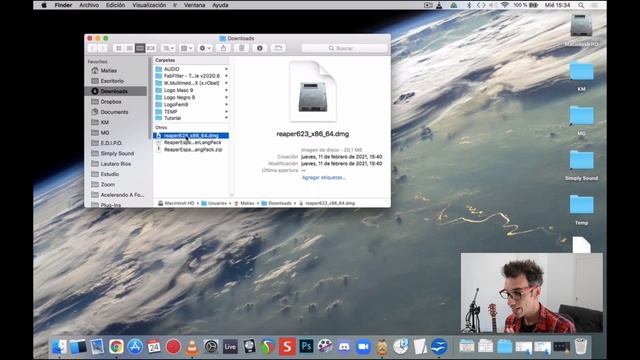Click the Wi-Fi status icon
Screen dimensions: 640x360
click(x=505, y=5)
